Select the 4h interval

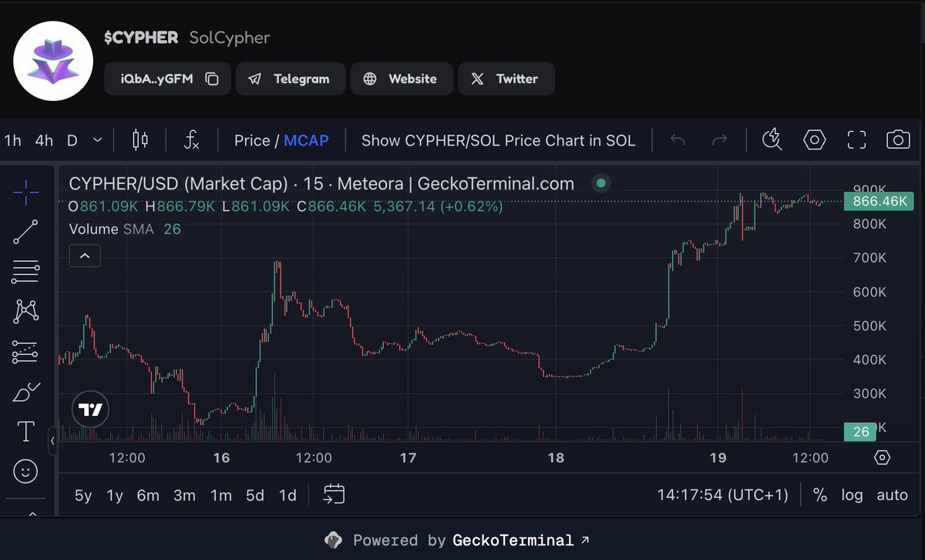(44, 140)
